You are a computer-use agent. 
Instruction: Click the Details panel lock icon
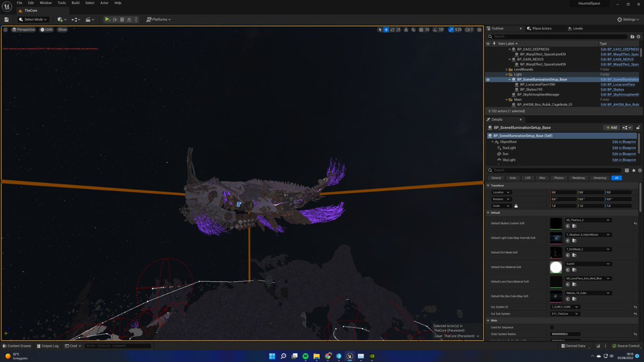point(637,128)
